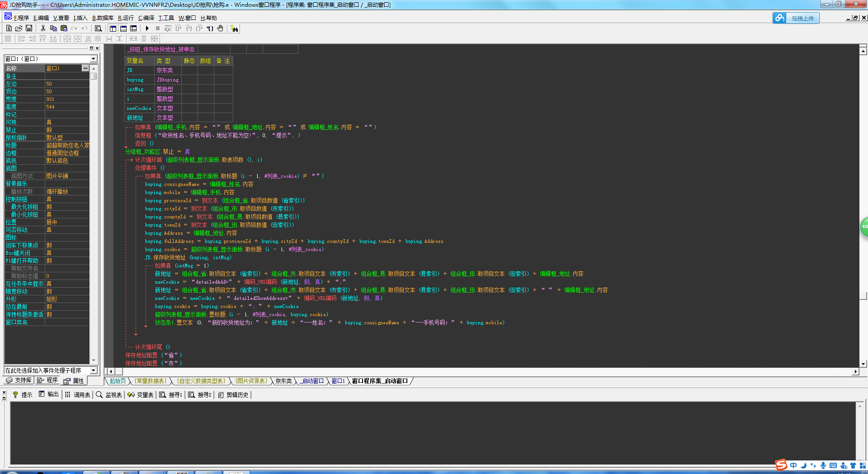Open the 输出 output tab
The width and height of the screenshot is (868, 474).
click(49, 395)
